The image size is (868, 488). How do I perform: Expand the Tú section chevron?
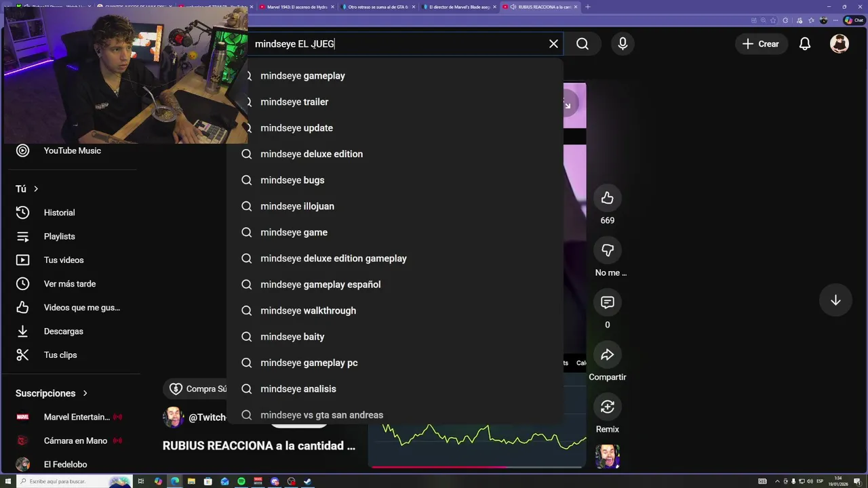pos(36,189)
